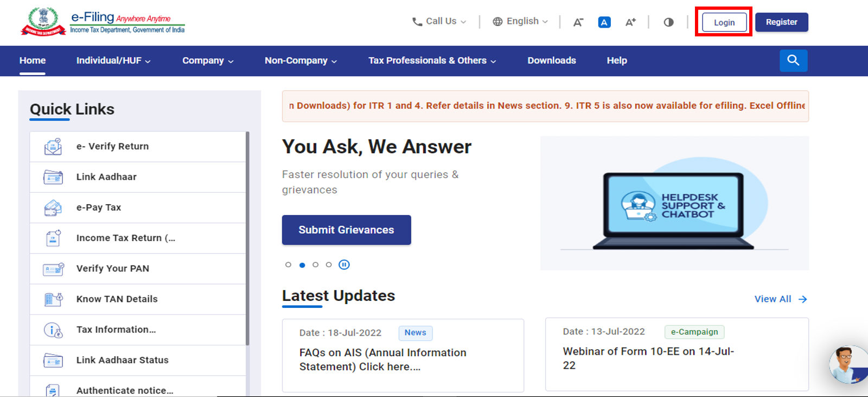Click the Authenticate notice icon
This screenshot has height=397, width=868.
(53, 390)
